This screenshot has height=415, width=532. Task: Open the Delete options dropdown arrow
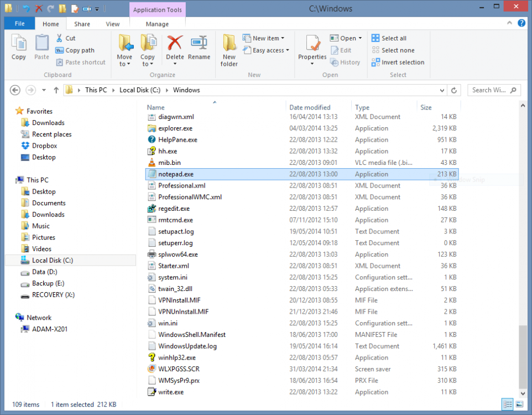click(x=175, y=64)
